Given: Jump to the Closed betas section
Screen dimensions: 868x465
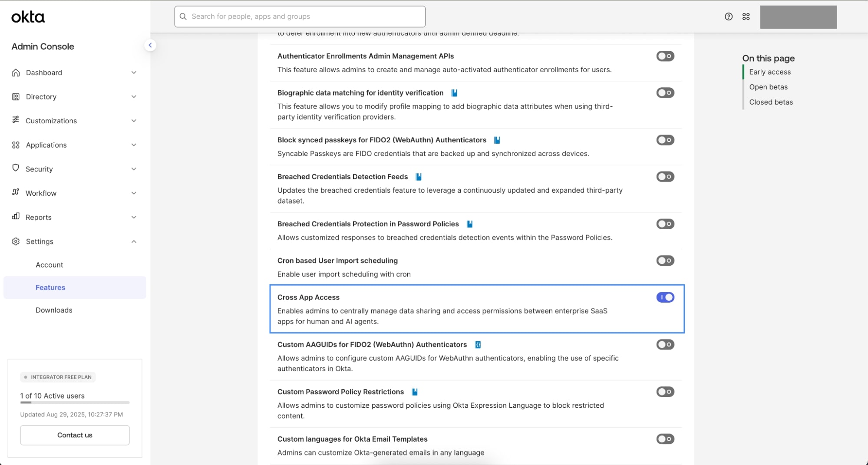Looking at the screenshot, I should coord(771,102).
